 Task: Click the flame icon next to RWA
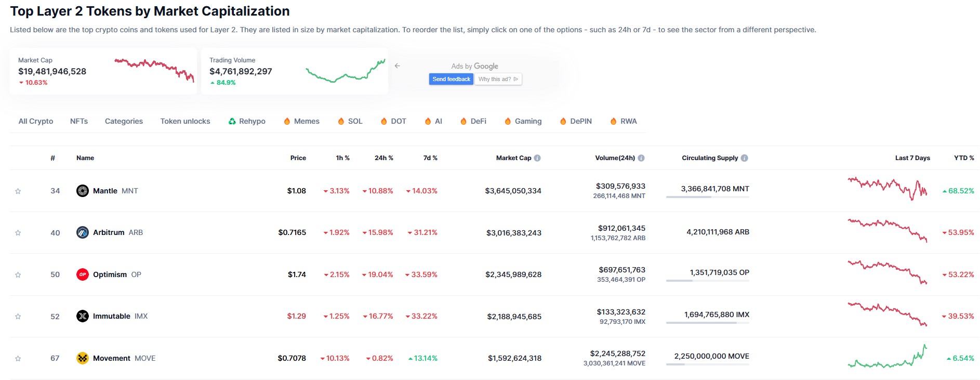tap(614, 121)
